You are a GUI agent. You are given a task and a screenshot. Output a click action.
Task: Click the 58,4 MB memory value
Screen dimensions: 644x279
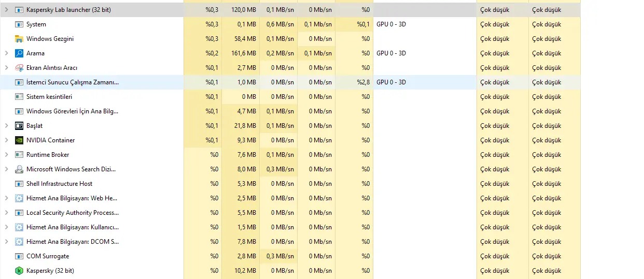click(245, 39)
